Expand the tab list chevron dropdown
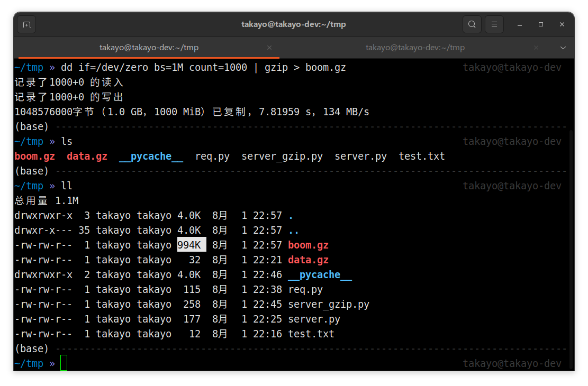This screenshot has height=386, width=588. click(563, 47)
